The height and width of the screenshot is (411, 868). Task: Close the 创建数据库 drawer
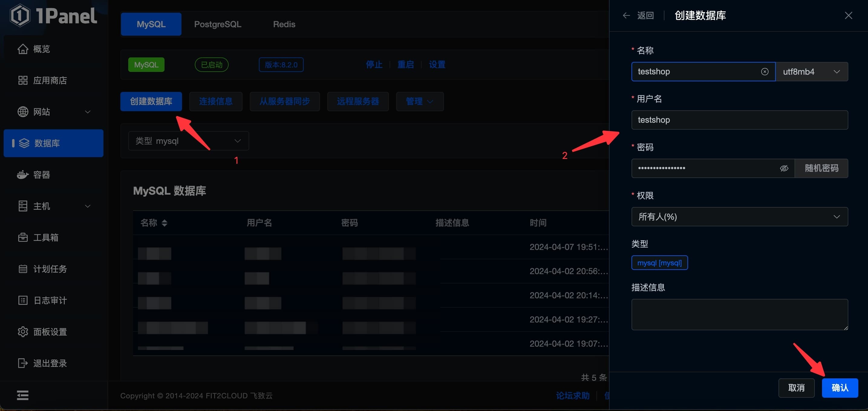click(848, 15)
